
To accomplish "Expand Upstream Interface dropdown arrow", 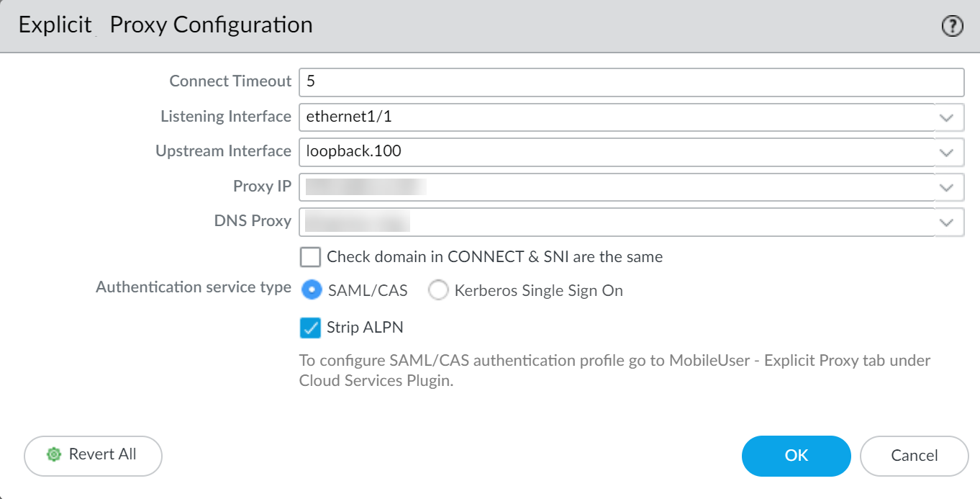I will [946, 152].
